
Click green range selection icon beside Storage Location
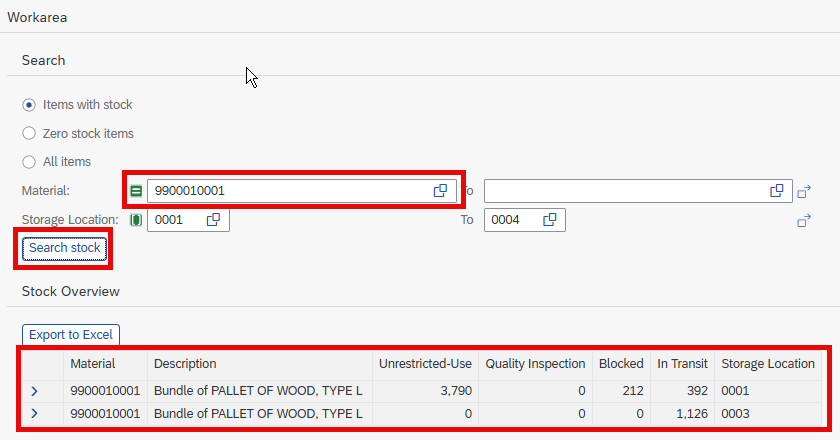pos(136,220)
